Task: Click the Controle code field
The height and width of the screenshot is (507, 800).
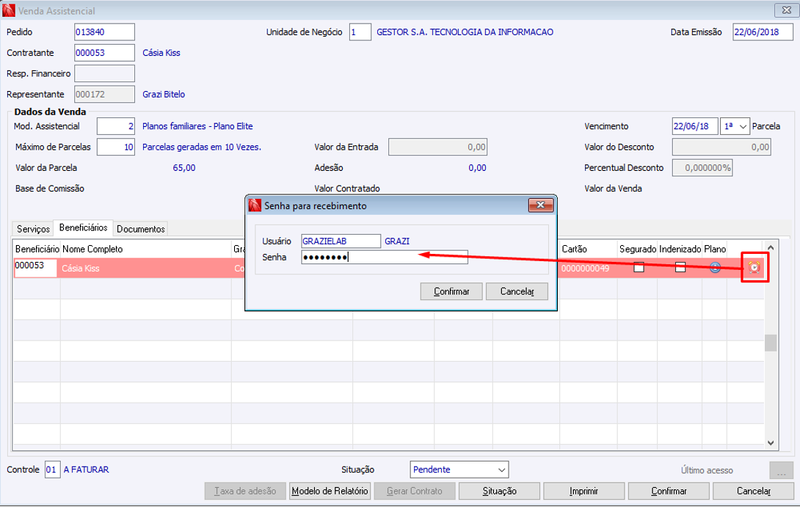Action: click(x=52, y=469)
